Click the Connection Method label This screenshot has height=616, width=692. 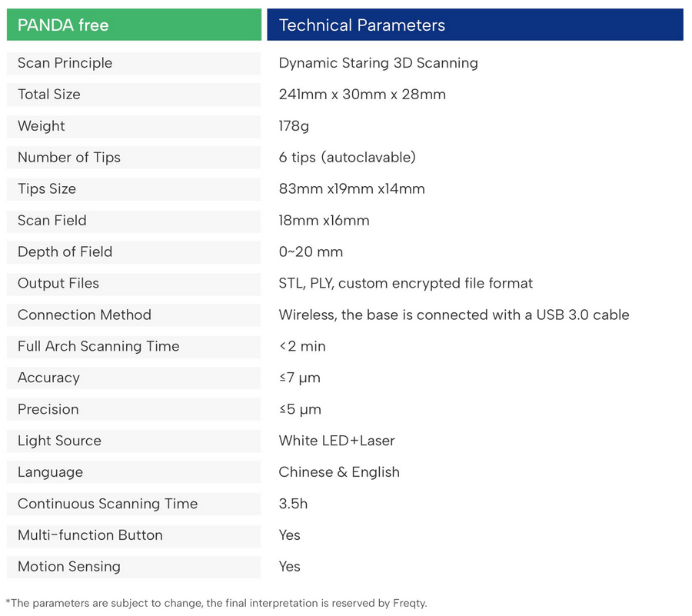pyautogui.click(x=84, y=315)
